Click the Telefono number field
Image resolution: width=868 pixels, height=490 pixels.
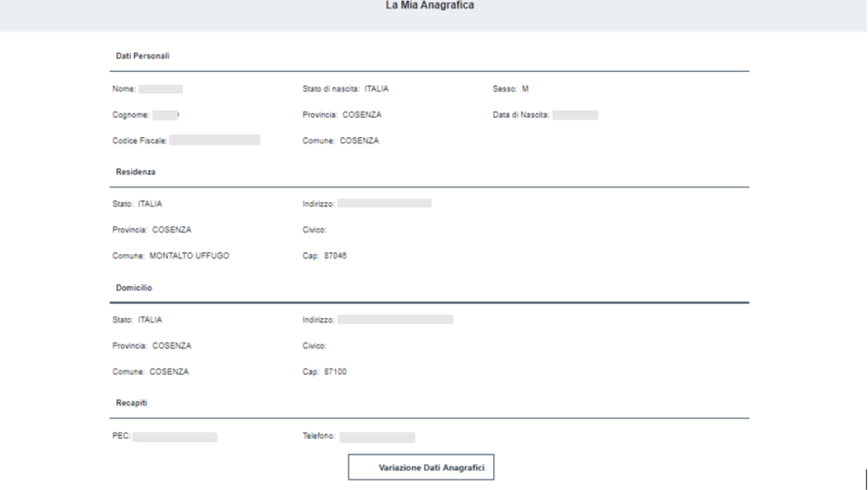(378, 437)
